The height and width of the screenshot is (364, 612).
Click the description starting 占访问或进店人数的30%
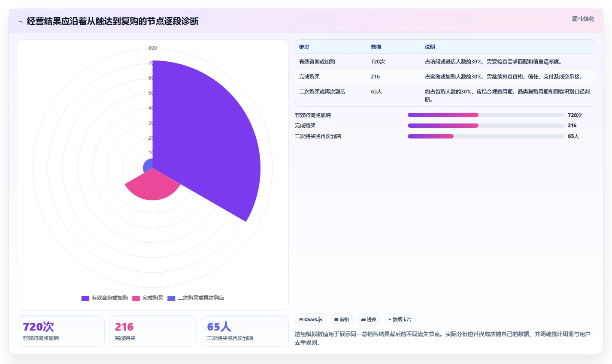[494, 62]
